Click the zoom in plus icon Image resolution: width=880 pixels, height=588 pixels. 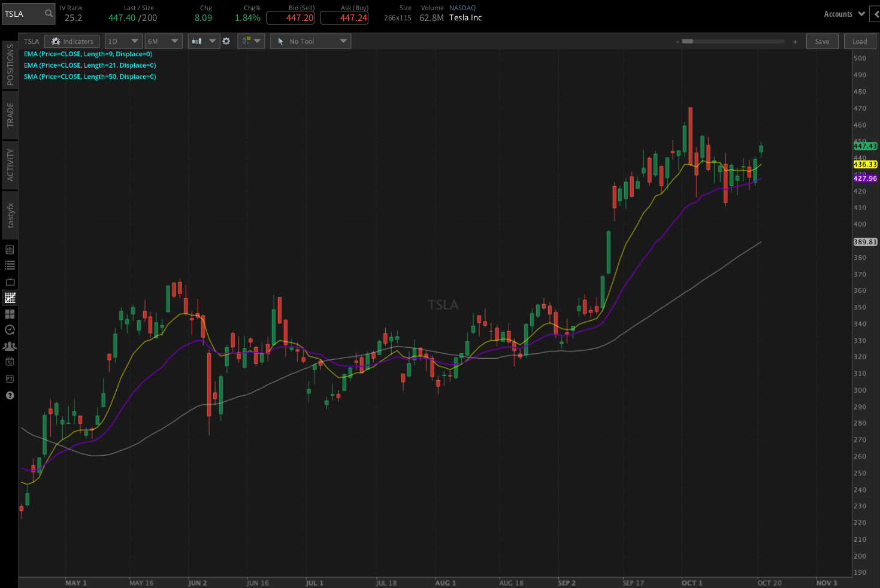pos(795,42)
